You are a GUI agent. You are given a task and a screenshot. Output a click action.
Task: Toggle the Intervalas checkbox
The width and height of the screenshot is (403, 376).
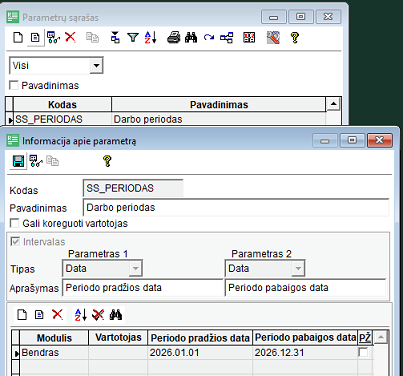pos(15,241)
